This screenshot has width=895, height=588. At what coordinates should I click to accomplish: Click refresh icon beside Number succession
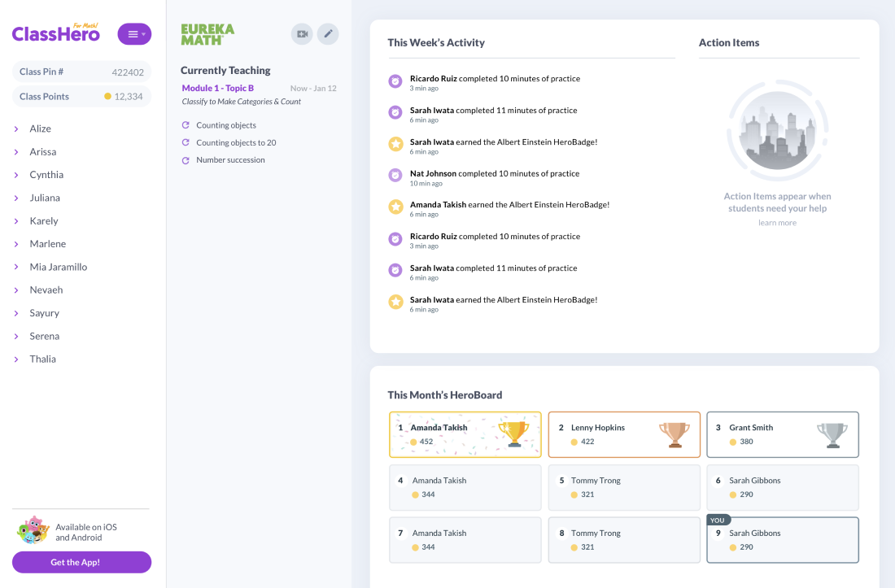coord(186,160)
